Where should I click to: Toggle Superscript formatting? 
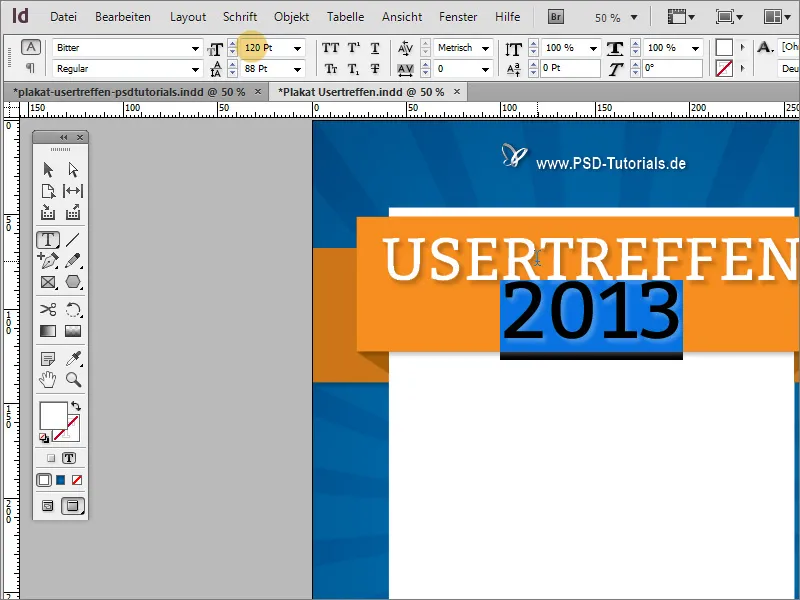point(354,48)
